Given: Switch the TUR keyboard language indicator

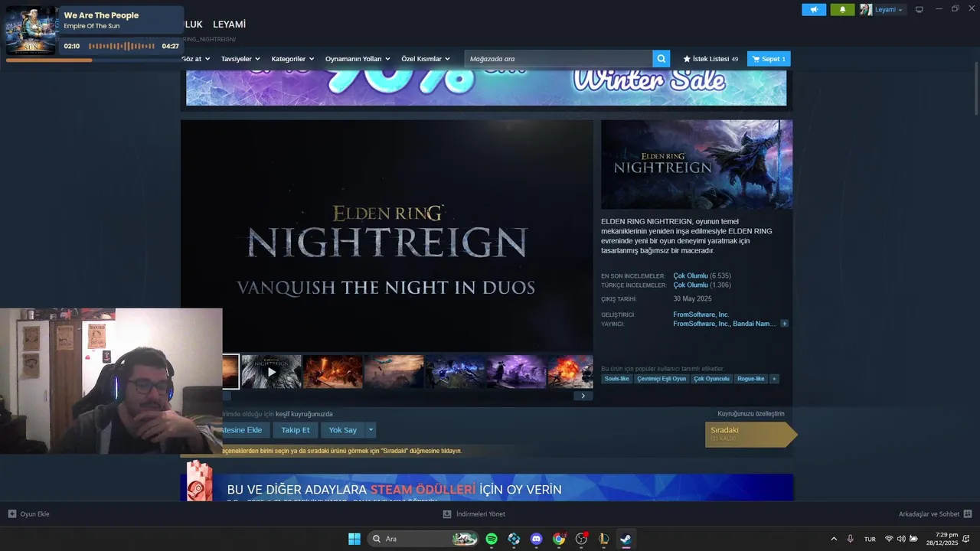Looking at the screenshot, I should pos(870,539).
